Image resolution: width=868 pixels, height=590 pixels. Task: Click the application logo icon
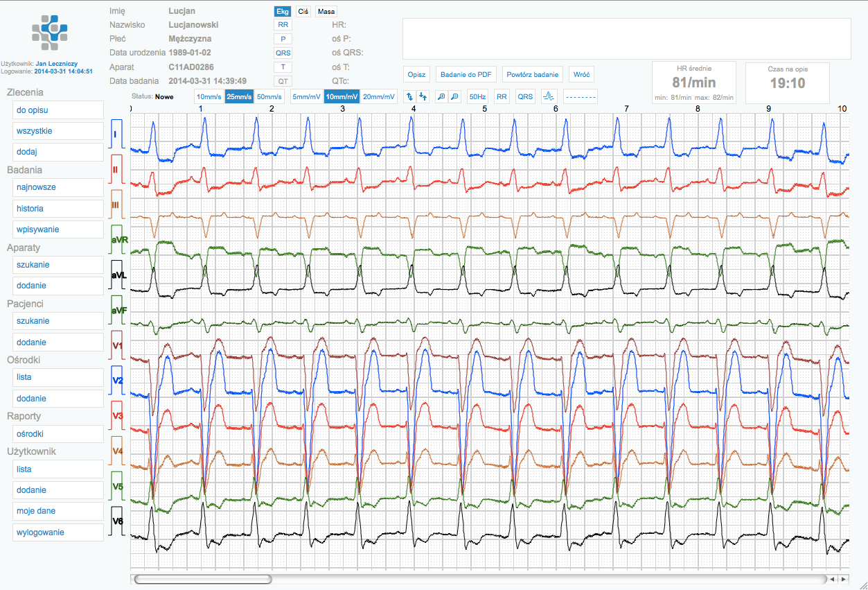click(50, 33)
